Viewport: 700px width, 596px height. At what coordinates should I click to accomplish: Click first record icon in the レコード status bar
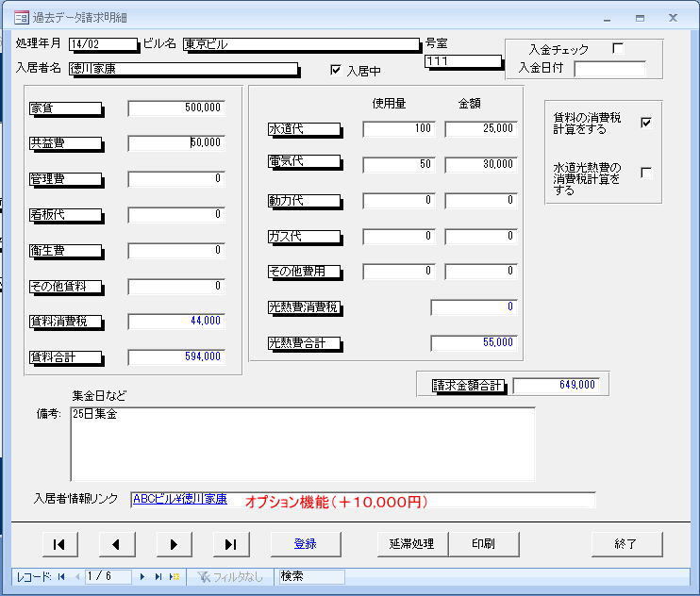[x=61, y=577]
